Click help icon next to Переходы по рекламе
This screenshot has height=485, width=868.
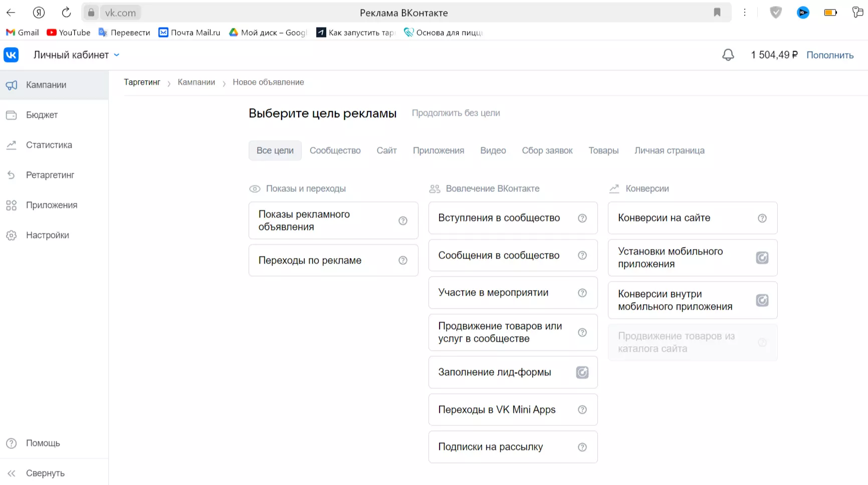point(402,261)
